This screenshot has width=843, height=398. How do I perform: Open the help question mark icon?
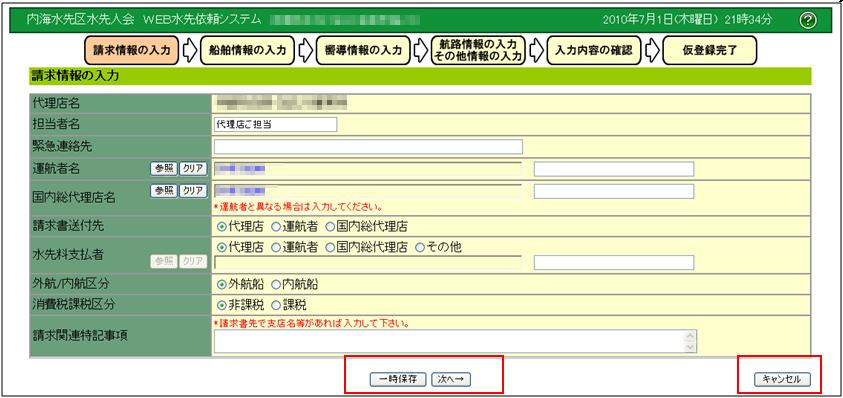808,20
